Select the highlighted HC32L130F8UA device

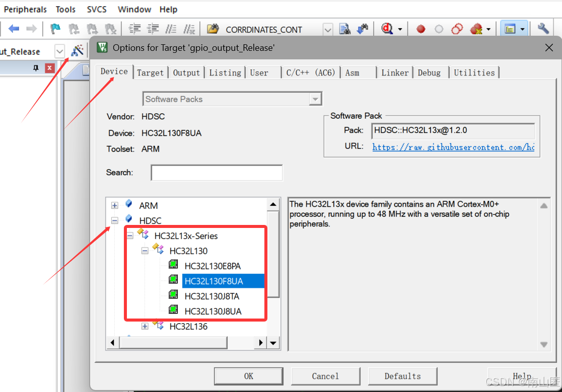pos(223,281)
